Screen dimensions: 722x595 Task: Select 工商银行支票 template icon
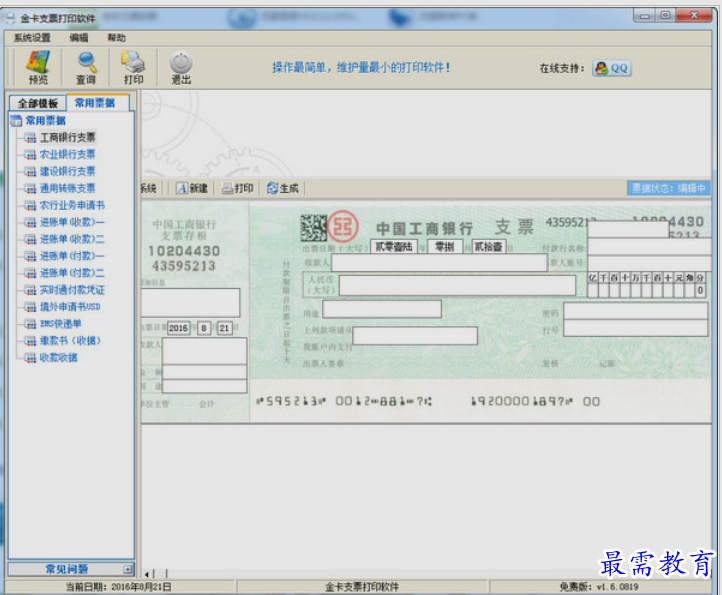point(30,137)
